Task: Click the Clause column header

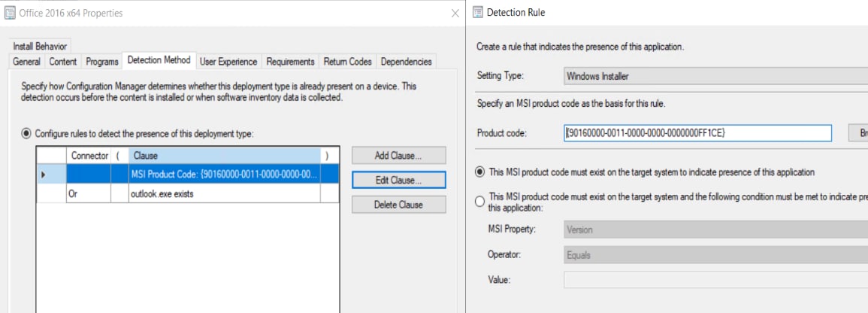Action: [224, 156]
